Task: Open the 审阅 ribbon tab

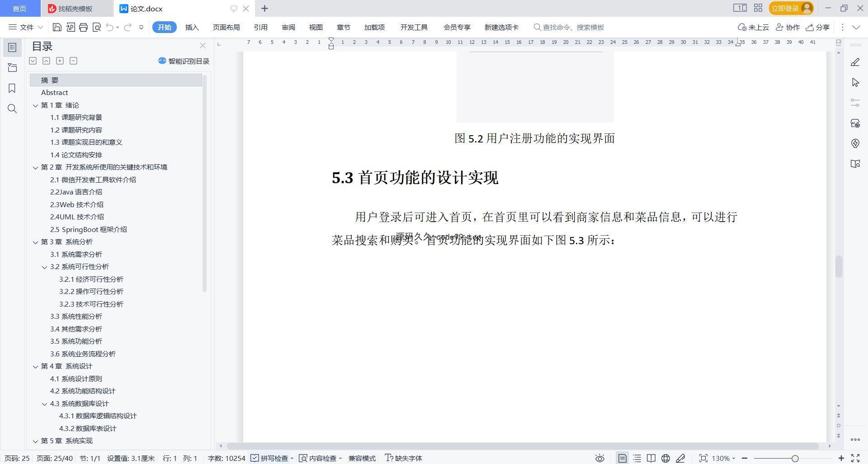Action: click(288, 27)
